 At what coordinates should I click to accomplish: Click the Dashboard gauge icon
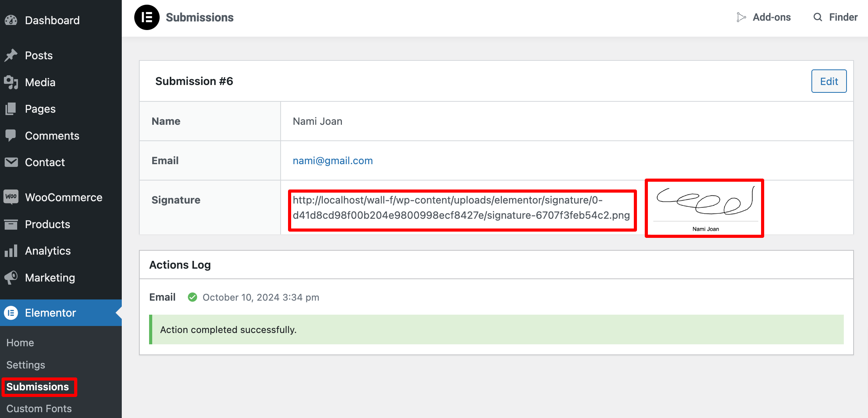(11, 20)
